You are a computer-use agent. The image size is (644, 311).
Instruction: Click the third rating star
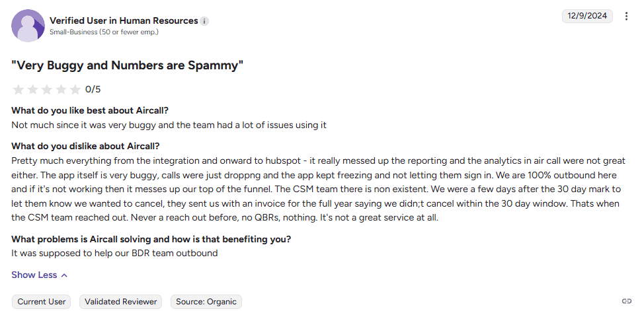click(47, 89)
